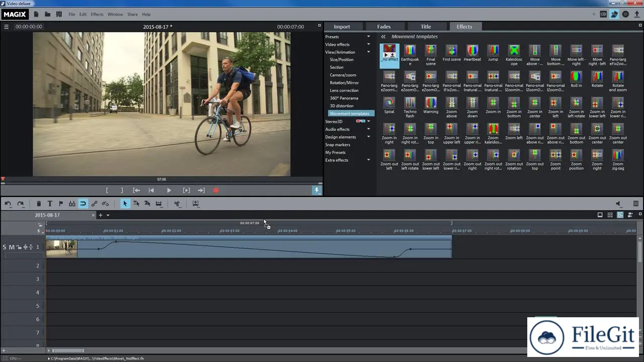Toggle the lock icon on track 1
This screenshot has height=362, width=644.
[18, 247]
